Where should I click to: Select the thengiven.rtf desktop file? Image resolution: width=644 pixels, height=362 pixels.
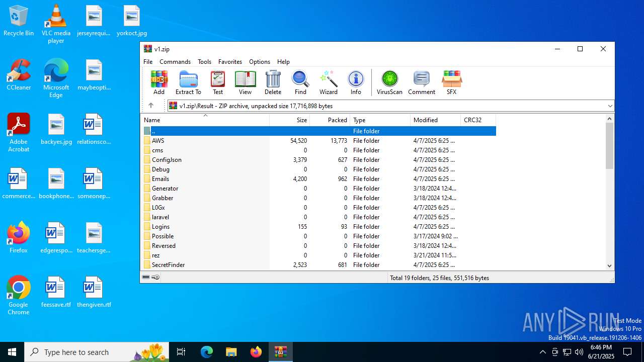point(94,292)
